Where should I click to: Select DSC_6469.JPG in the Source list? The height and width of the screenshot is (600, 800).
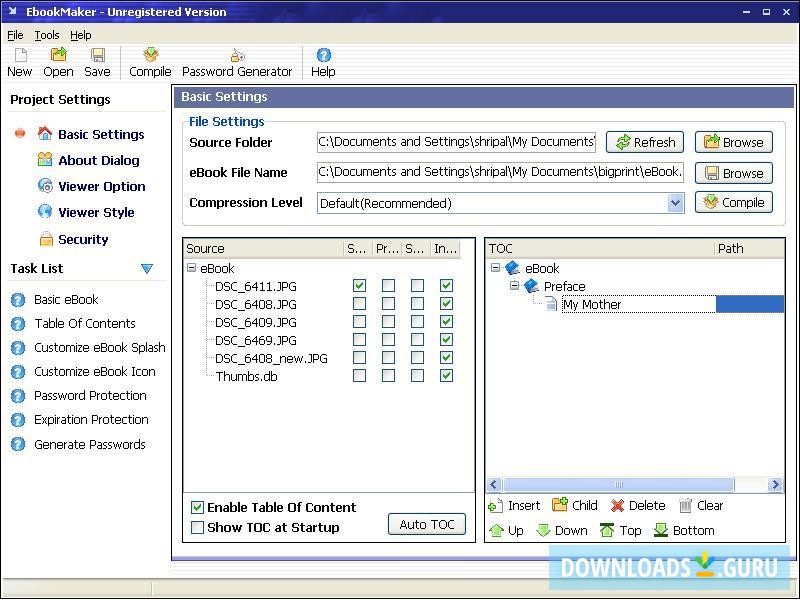click(256, 340)
